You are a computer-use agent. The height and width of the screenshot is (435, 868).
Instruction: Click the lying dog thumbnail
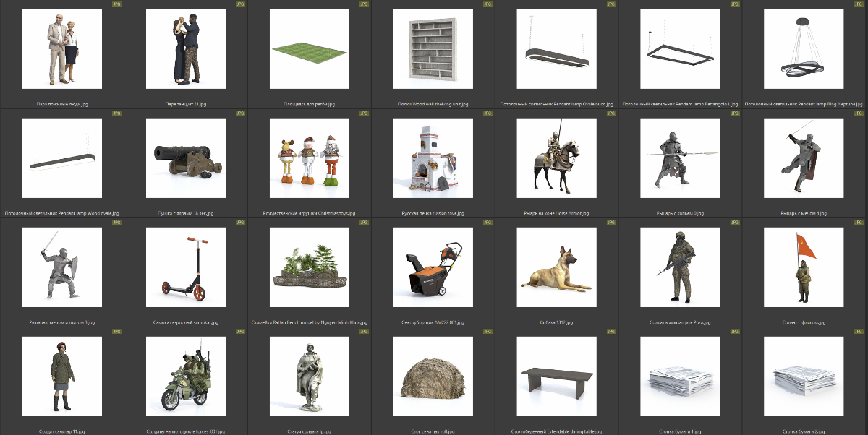556,267
